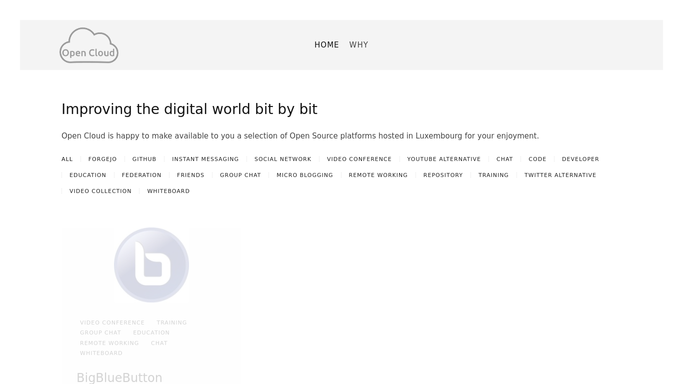Select the ALL filter

click(x=67, y=159)
